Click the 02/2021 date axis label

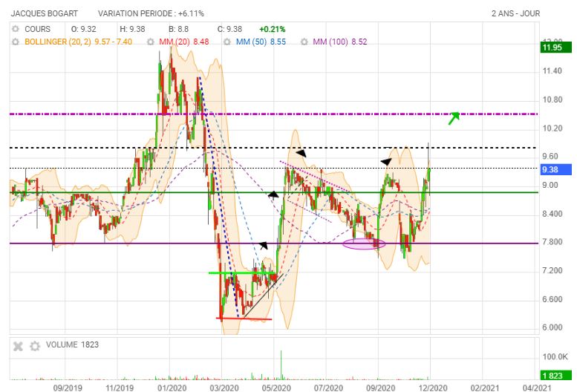coord(485,388)
